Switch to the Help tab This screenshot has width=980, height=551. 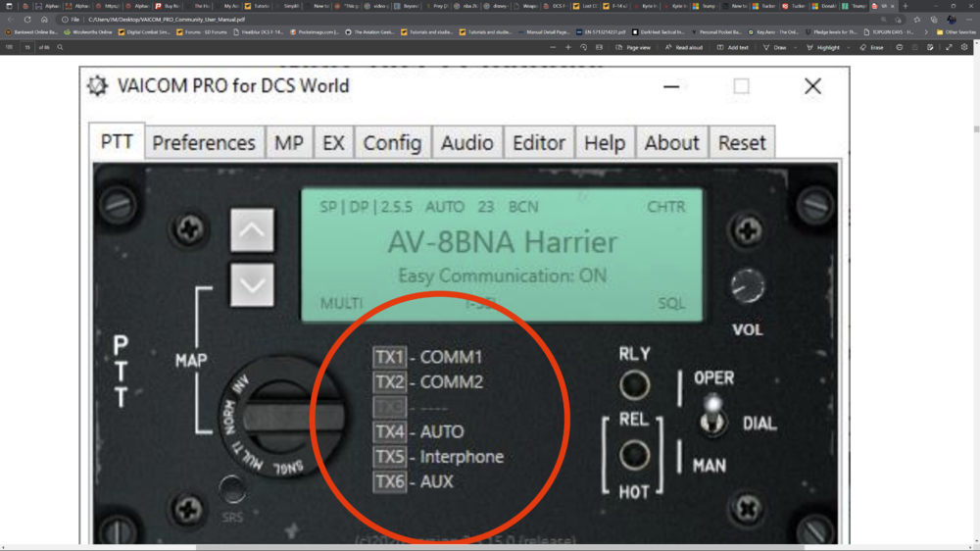(x=605, y=142)
